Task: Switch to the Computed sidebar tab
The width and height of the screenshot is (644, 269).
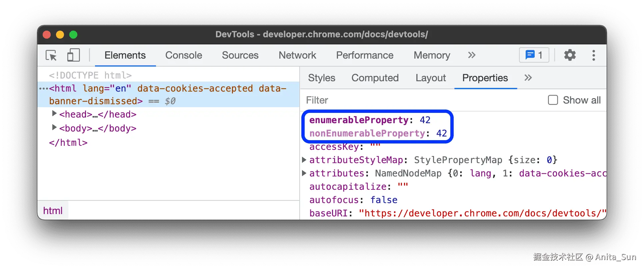Action: point(375,78)
